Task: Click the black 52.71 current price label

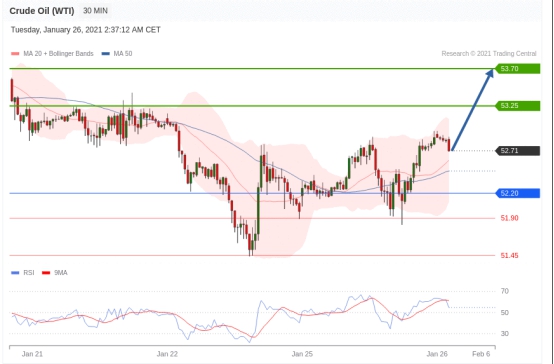Action: tap(518, 151)
